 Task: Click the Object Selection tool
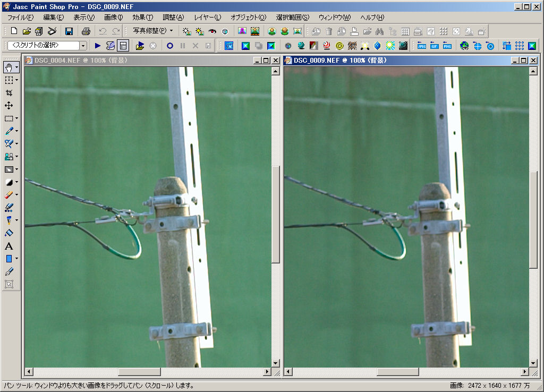click(x=9, y=284)
